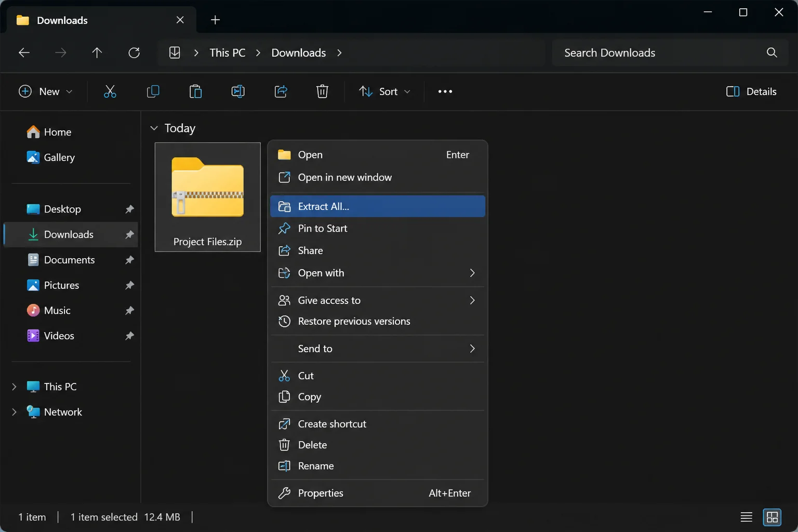The height and width of the screenshot is (532, 798).
Task: Expand Network in navigation pane
Action: click(14, 412)
